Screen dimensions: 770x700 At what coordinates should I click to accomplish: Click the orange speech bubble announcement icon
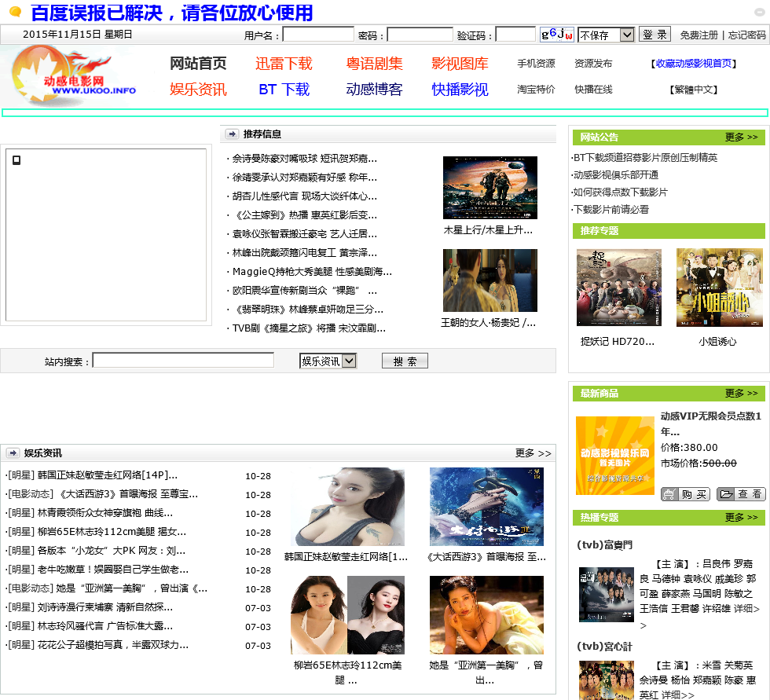coord(15,11)
